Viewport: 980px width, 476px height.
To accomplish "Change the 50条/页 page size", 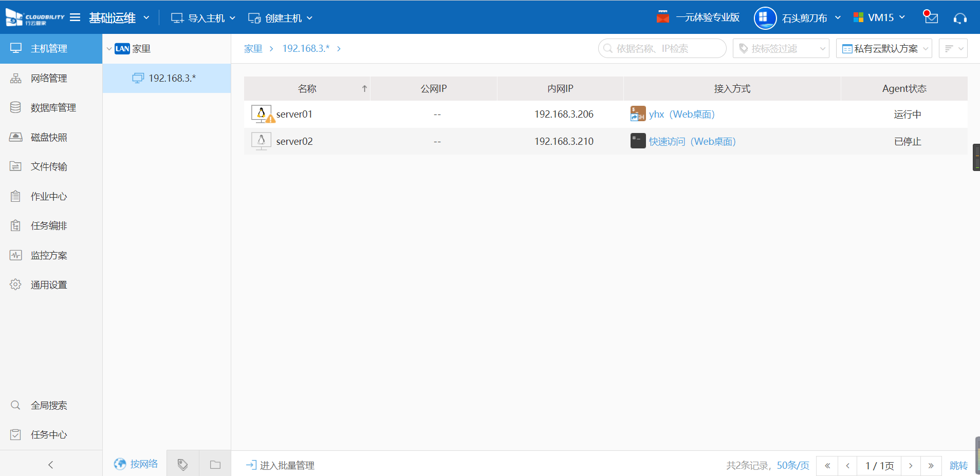I will point(793,465).
